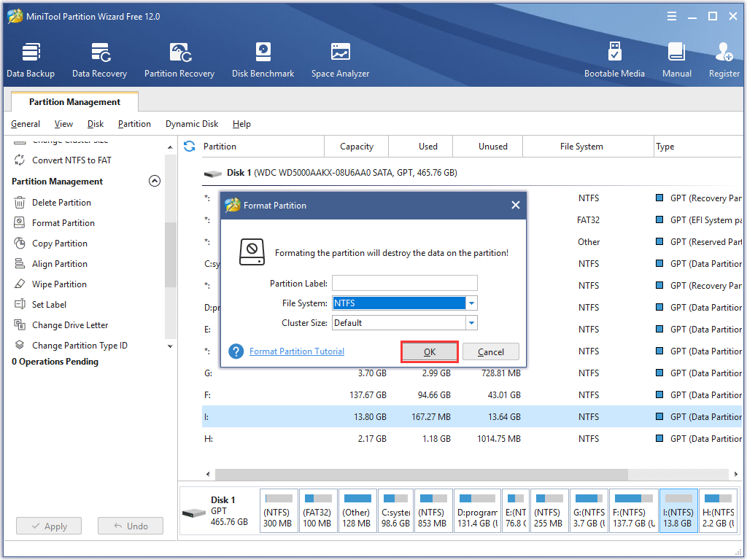Select the H: partition row
Viewport: 747px width, 560px height.
(472, 438)
